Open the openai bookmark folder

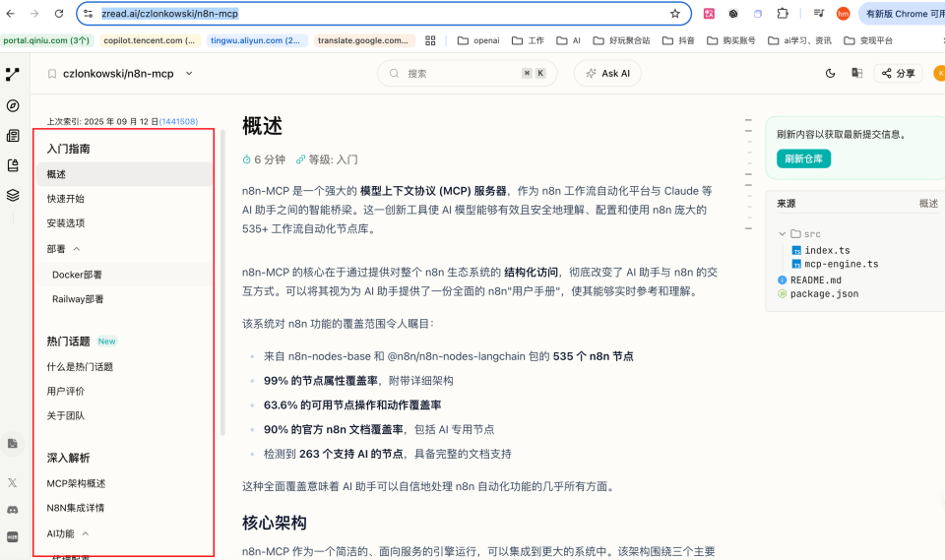pyautogui.click(x=478, y=40)
